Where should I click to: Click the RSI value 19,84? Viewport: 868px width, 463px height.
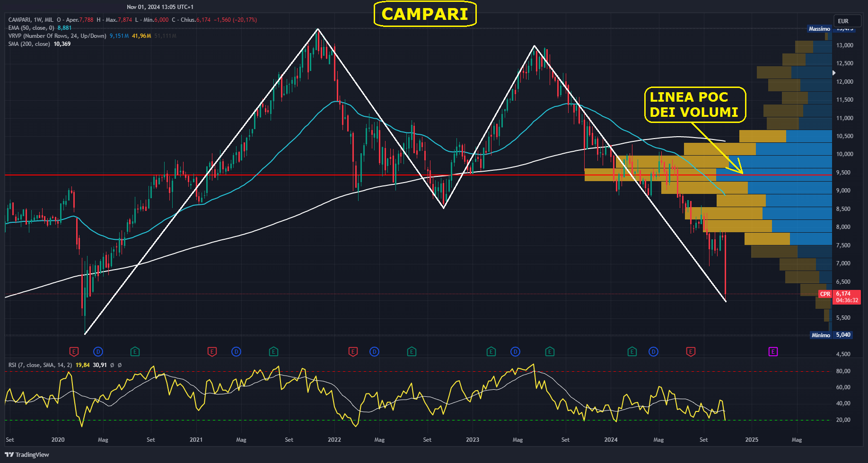[x=83, y=365]
